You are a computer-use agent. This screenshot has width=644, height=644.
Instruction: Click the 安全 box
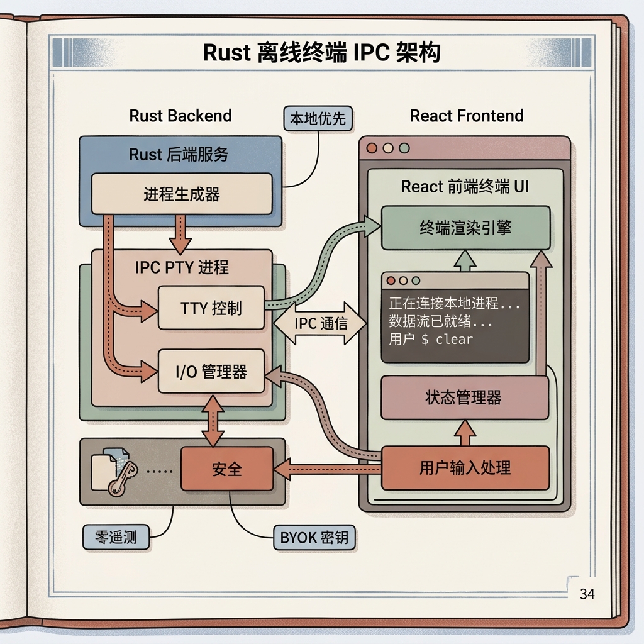click(x=227, y=469)
